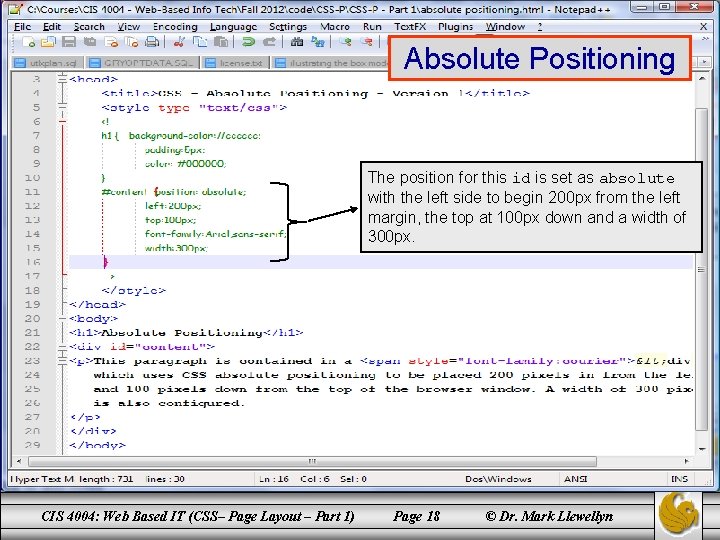Open the Edit menu

tap(52, 27)
